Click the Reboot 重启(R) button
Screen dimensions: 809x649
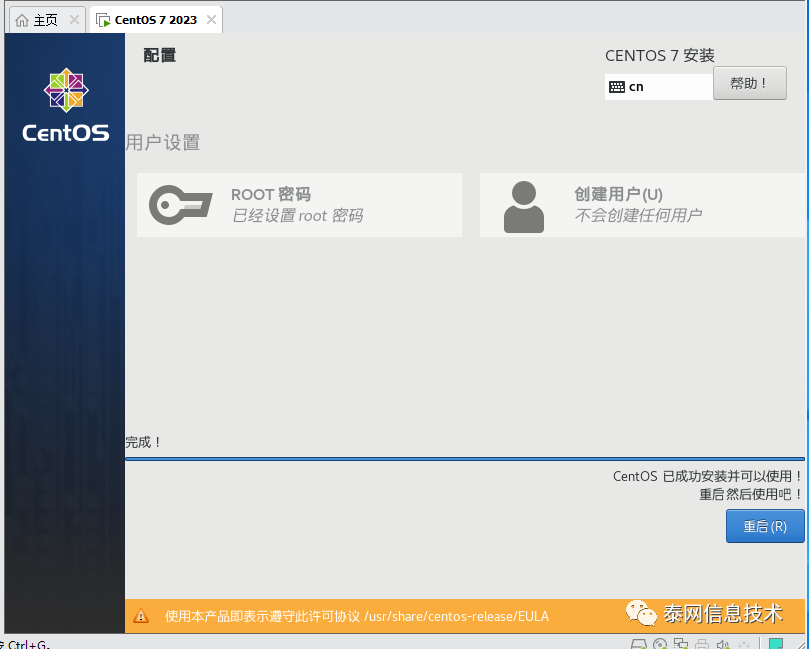coord(765,526)
